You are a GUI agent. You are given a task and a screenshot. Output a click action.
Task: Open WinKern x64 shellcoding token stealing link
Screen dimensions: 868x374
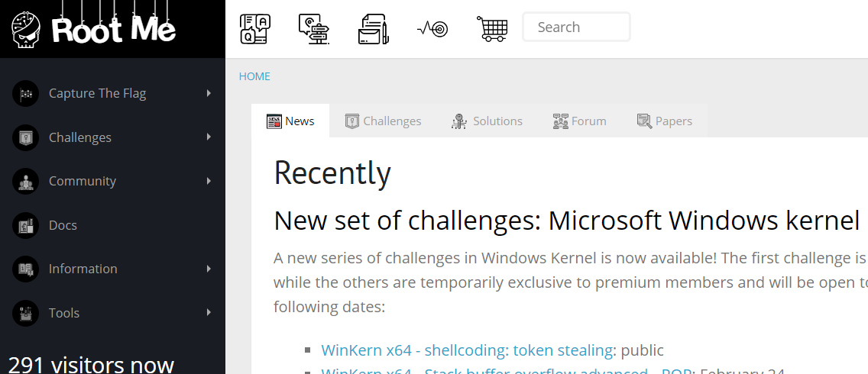tap(467, 350)
